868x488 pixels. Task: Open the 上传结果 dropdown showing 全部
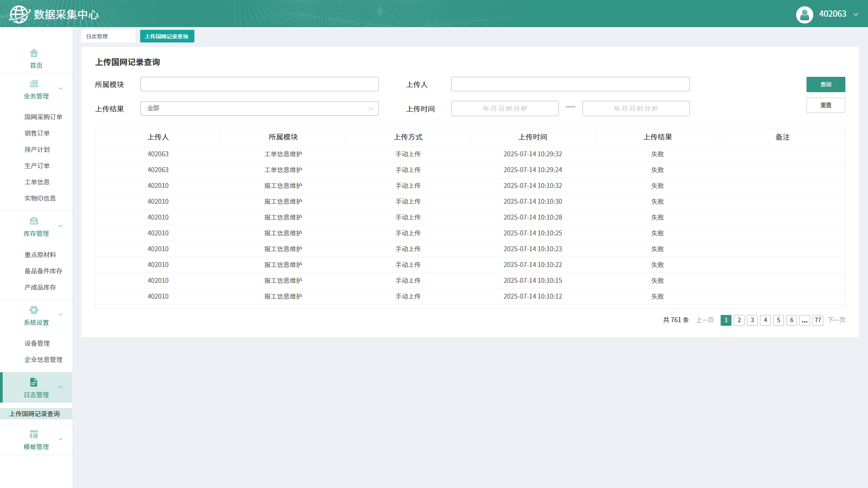(259, 108)
